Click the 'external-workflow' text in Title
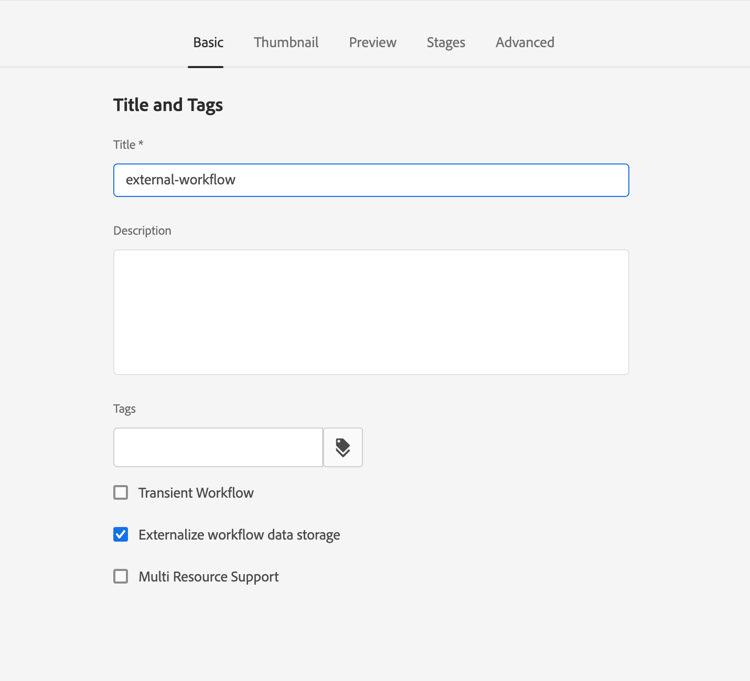750x681 pixels. [x=181, y=180]
